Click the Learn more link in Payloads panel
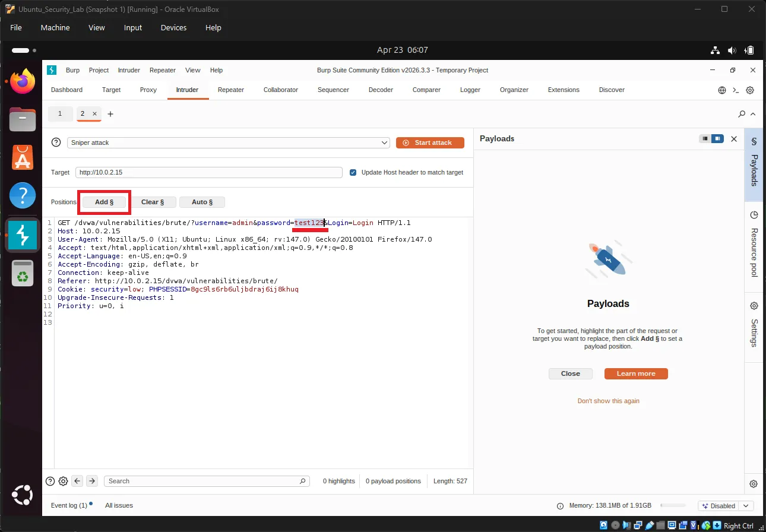 [x=635, y=373]
